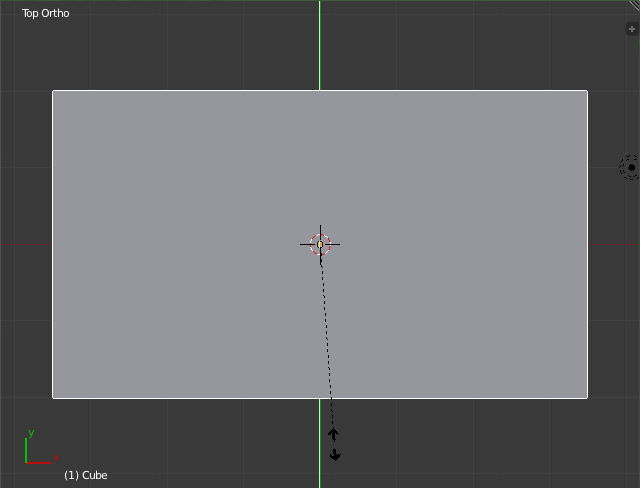Click the up-down arrows scale cursor
The image size is (640, 488).
334,444
